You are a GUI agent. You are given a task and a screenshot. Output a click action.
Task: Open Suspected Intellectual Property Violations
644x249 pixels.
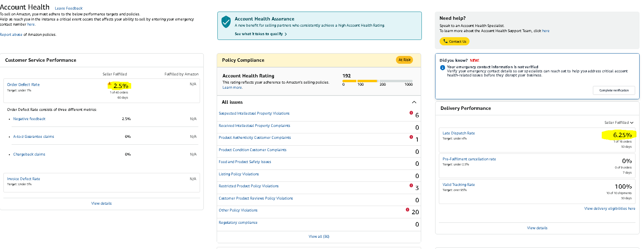(254, 113)
